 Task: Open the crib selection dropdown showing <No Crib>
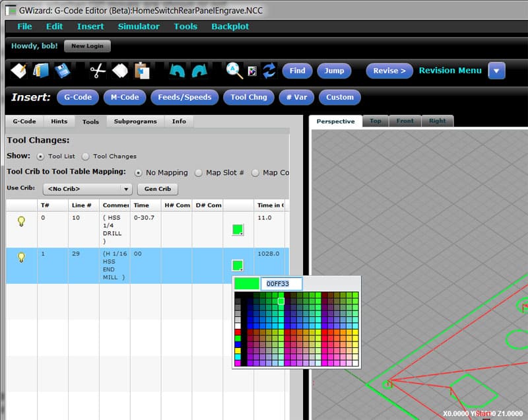click(86, 188)
